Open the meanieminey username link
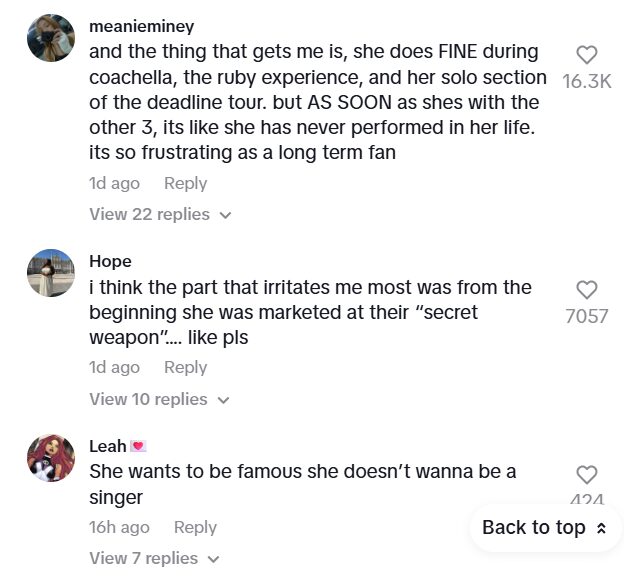 pyautogui.click(x=141, y=27)
